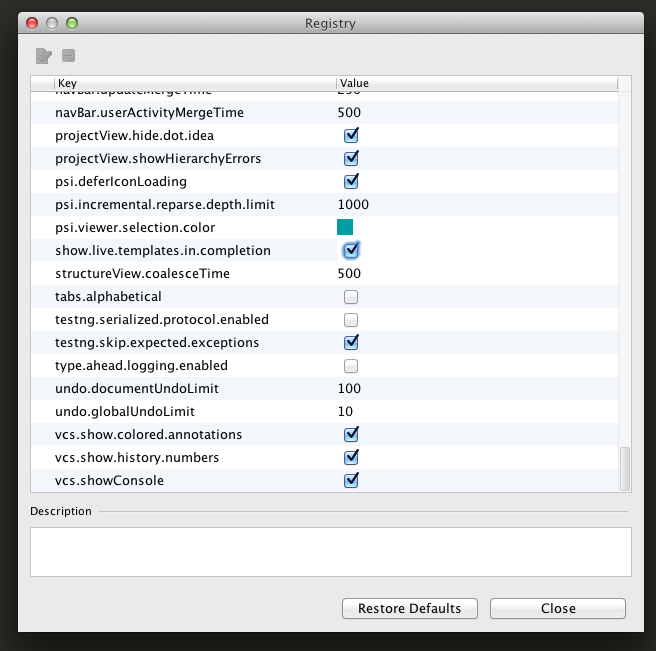Click the psi.incremental.reparse.depth.limit value 1000
The image size is (656, 651).
click(353, 204)
